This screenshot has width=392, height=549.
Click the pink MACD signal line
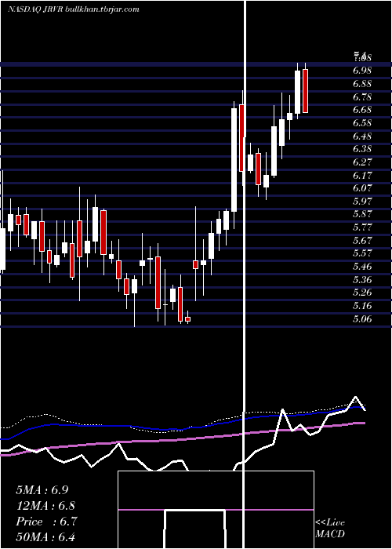(216, 510)
